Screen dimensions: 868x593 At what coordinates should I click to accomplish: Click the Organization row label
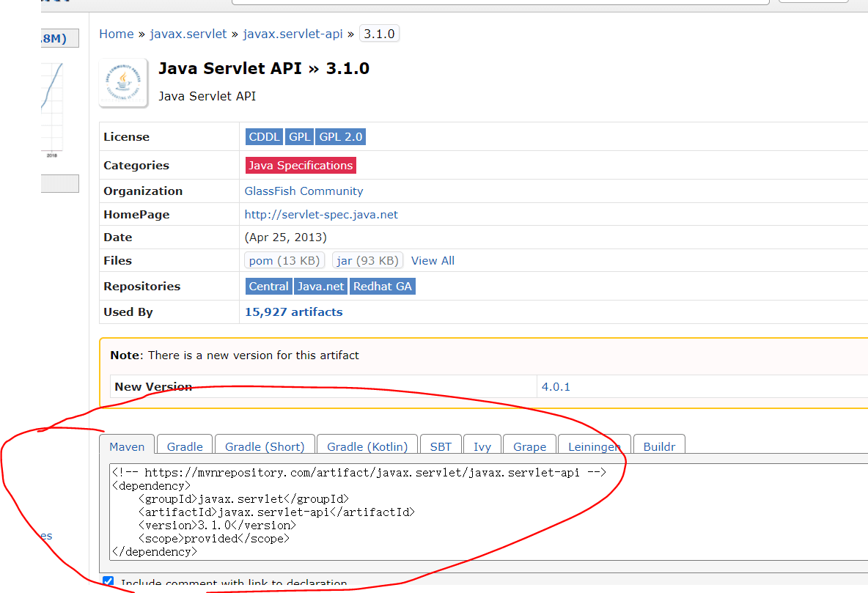tap(143, 191)
